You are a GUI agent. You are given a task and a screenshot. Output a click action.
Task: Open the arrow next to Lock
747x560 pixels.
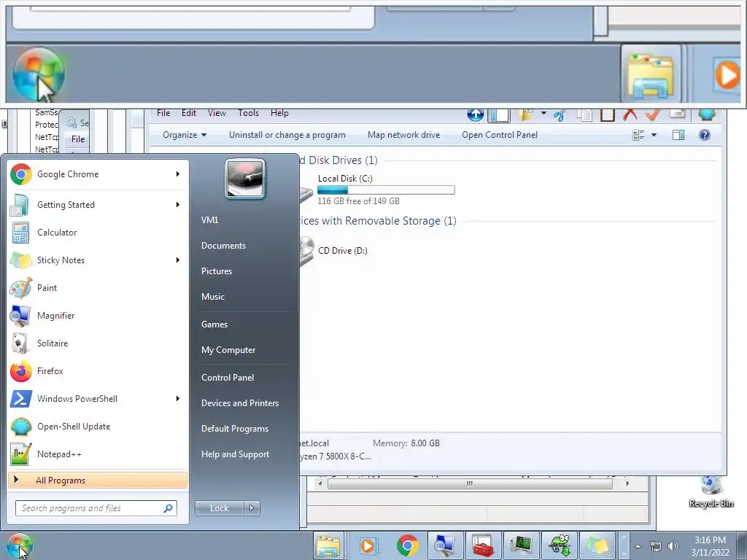tap(252, 508)
